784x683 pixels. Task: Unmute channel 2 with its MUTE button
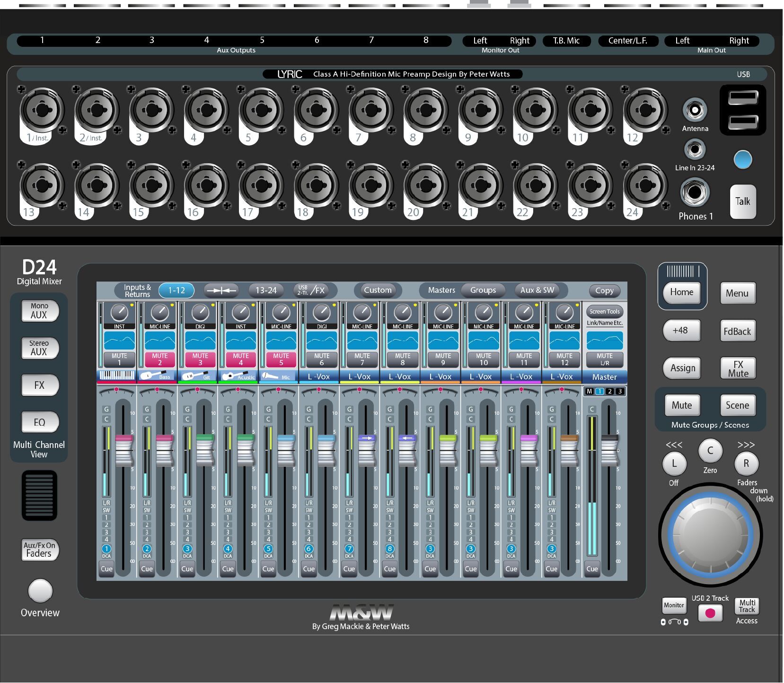160,359
